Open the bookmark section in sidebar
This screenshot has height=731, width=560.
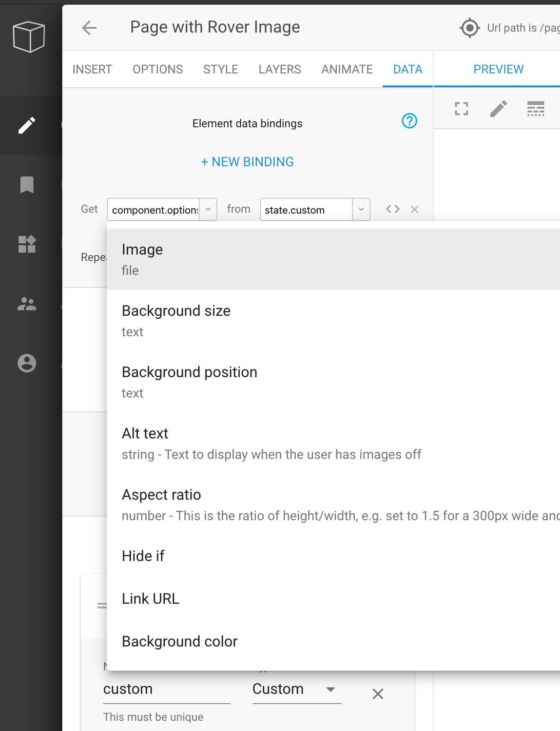point(27,185)
